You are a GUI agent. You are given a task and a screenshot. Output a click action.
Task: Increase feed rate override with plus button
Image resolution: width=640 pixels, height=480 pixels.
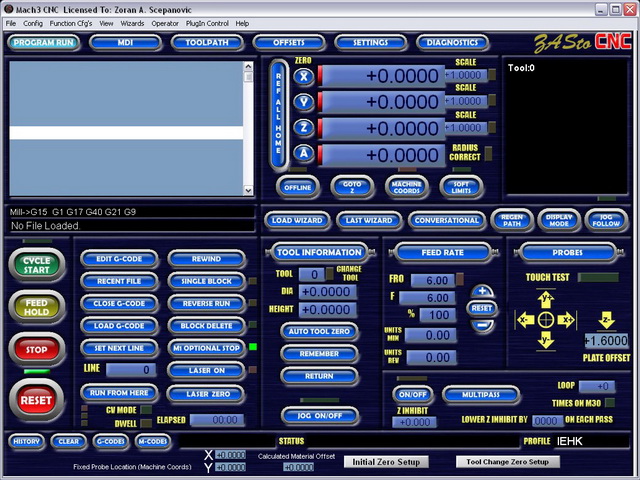coord(482,291)
